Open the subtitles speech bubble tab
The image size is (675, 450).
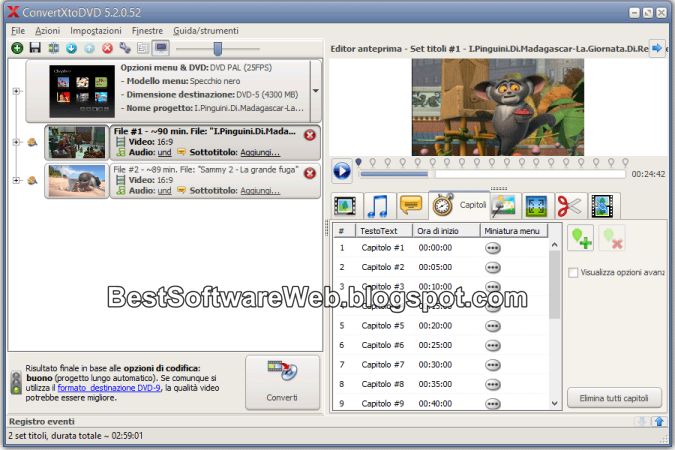411,205
